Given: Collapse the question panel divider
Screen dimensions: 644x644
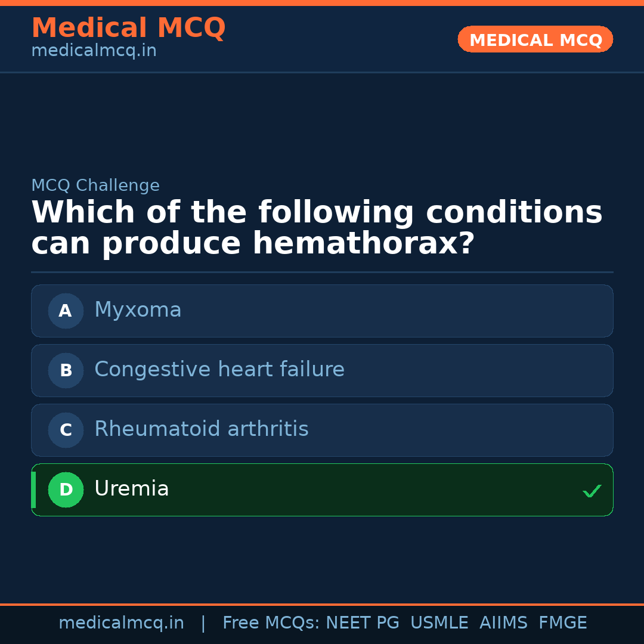Looking at the screenshot, I should point(322,272).
